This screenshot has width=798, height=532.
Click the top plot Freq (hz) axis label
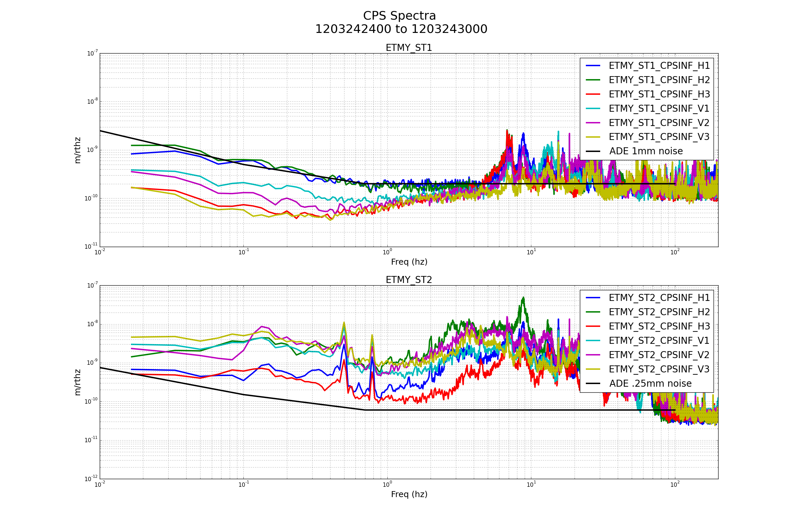coord(409,262)
